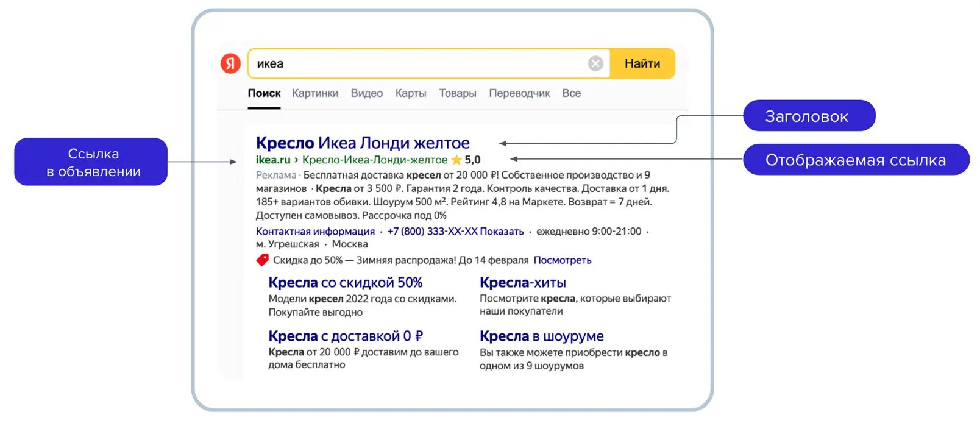
Task: Open the Видео tab
Action: (x=367, y=93)
